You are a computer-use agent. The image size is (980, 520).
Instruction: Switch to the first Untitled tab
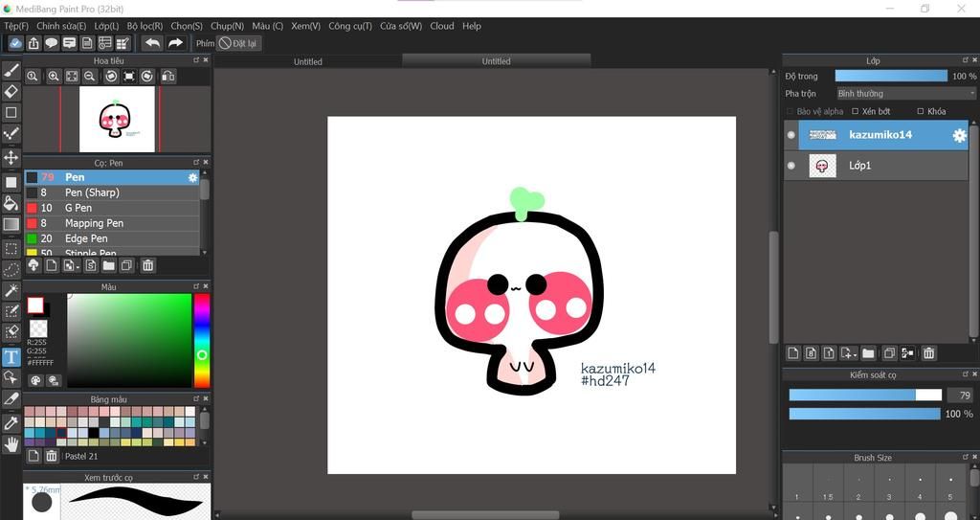(x=308, y=61)
